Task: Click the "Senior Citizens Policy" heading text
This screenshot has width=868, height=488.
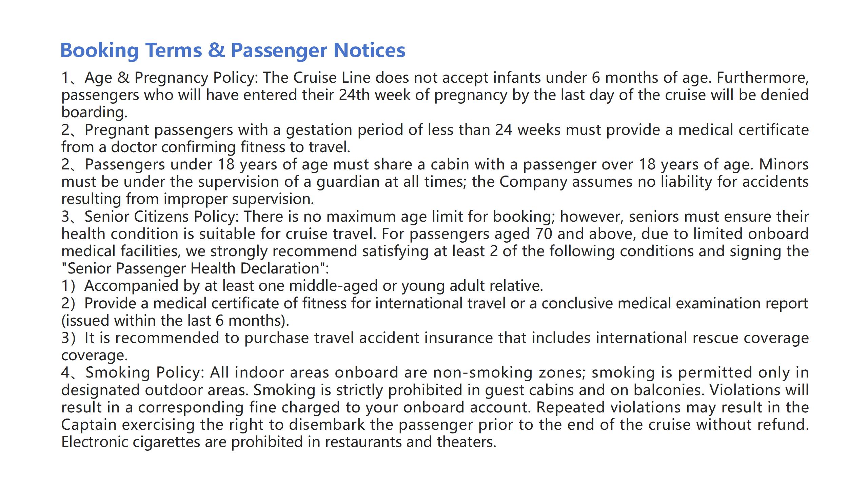Action: pos(161,217)
